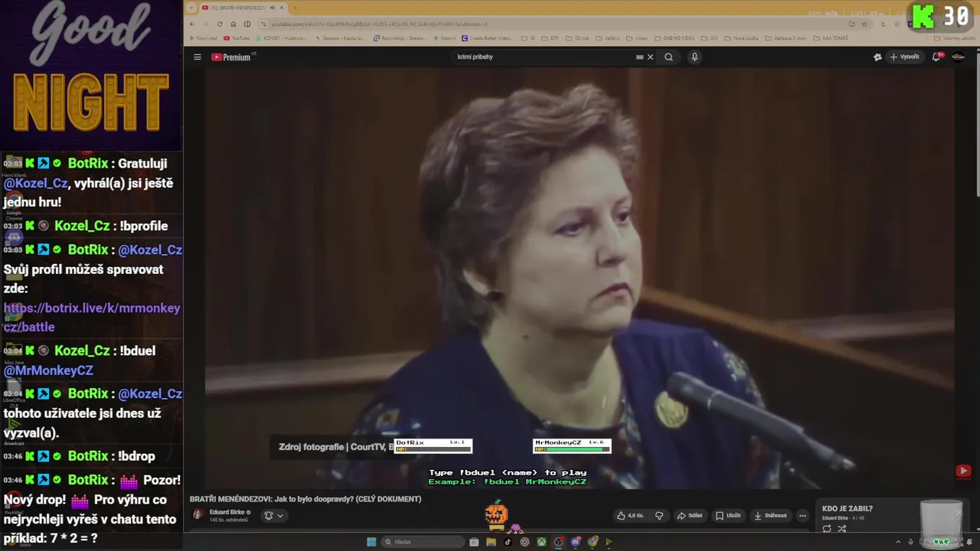
Task: Open the '3D tisk' bookmarks folder
Action: point(578,38)
